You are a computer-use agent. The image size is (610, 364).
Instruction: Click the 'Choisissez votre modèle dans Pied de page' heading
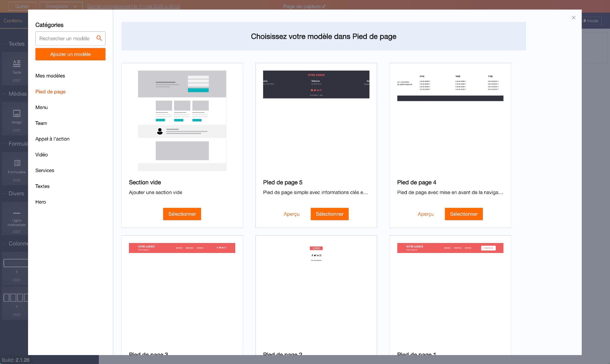tap(324, 36)
